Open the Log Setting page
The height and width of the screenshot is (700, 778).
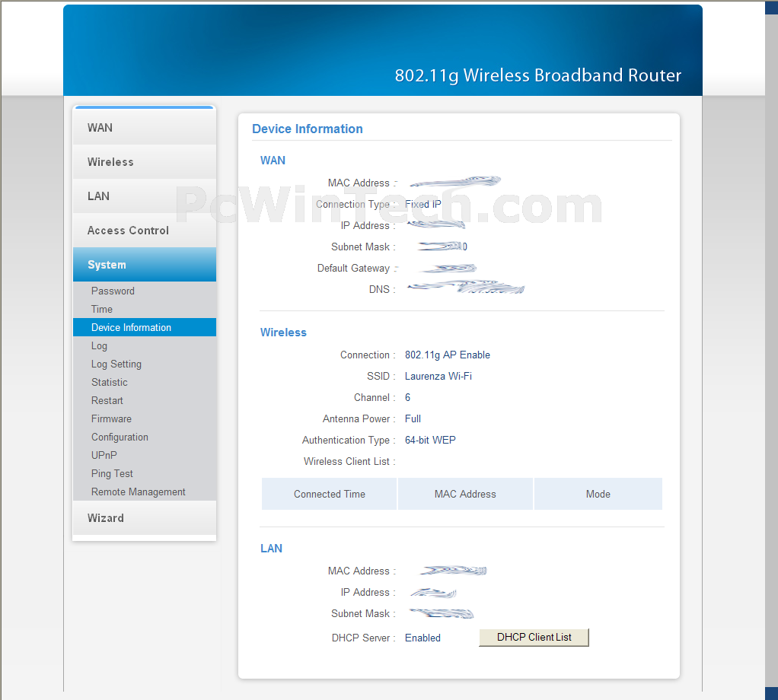tap(116, 364)
